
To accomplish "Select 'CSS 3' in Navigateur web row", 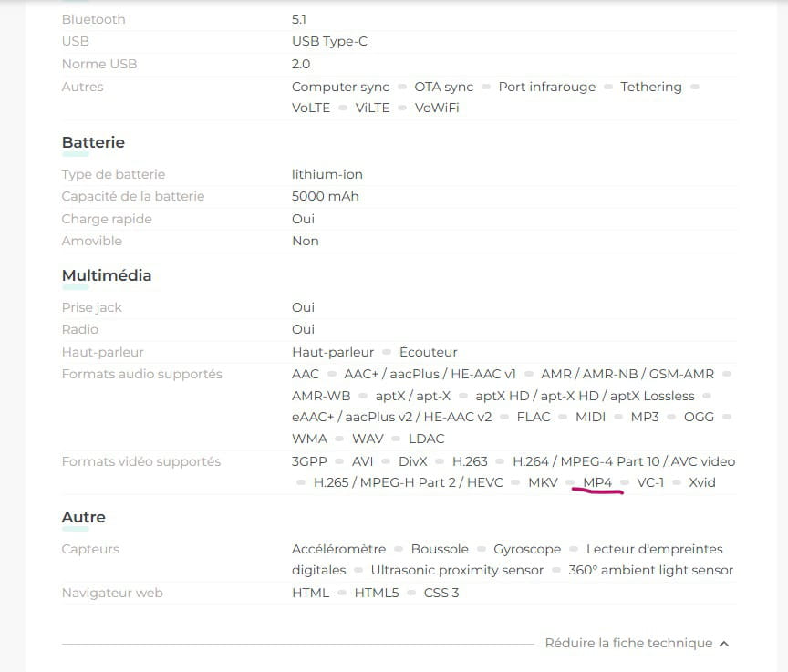I will [441, 593].
